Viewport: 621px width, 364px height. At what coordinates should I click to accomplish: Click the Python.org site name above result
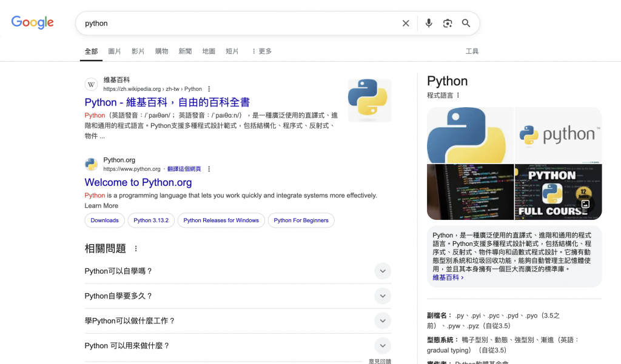[x=119, y=160]
